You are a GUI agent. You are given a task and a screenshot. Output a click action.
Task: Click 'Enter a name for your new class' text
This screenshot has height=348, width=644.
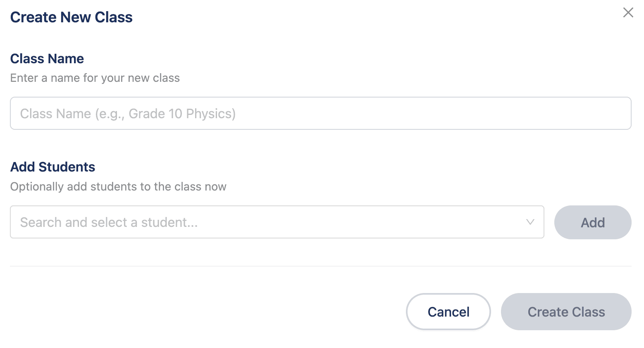pos(95,78)
